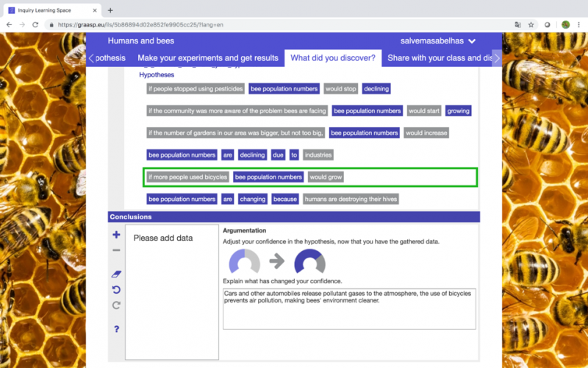Open a new browser tab
Viewport: 588px width, 368px height.
tap(110, 10)
